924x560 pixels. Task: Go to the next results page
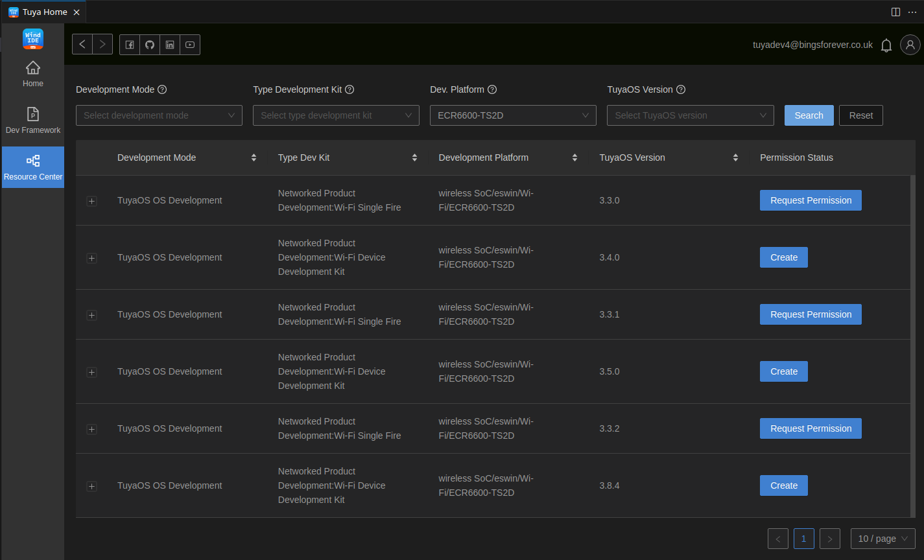[x=830, y=539]
